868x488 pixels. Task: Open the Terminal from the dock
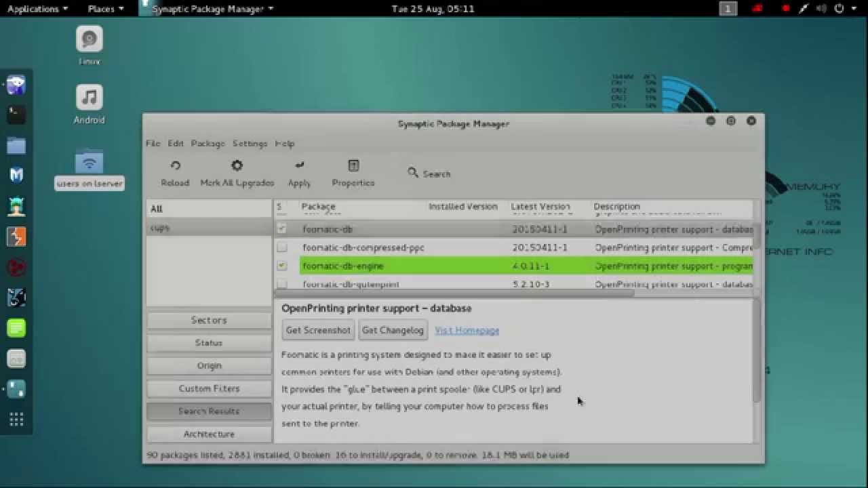coord(16,115)
